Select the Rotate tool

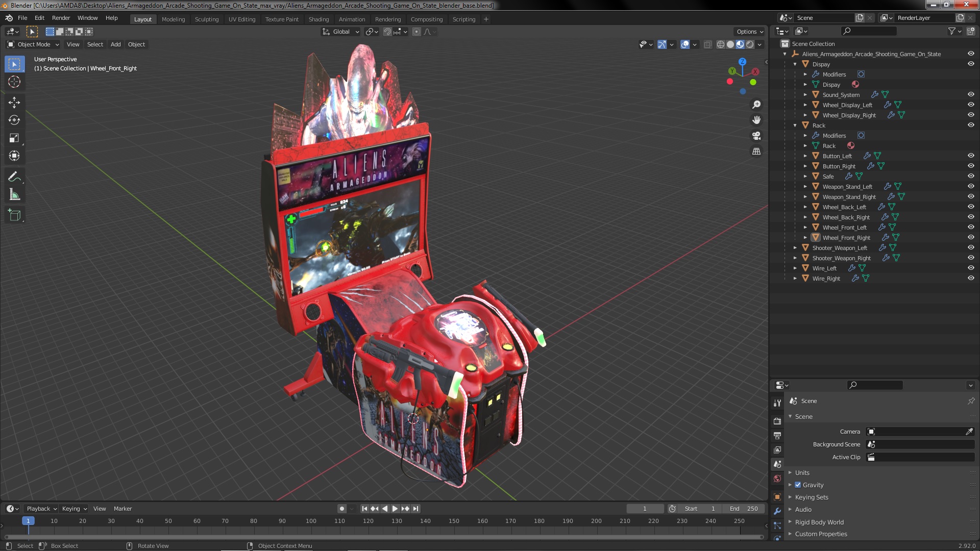coord(14,120)
